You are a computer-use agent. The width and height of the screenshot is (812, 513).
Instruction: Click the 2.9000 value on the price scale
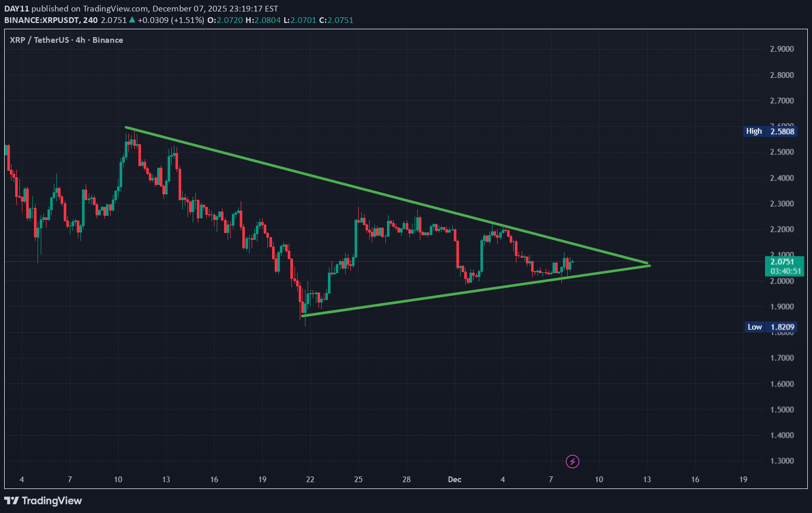click(782, 49)
